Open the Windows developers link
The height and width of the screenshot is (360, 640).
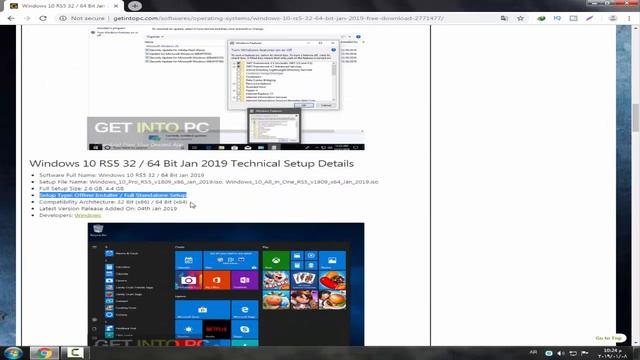click(x=87, y=215)
